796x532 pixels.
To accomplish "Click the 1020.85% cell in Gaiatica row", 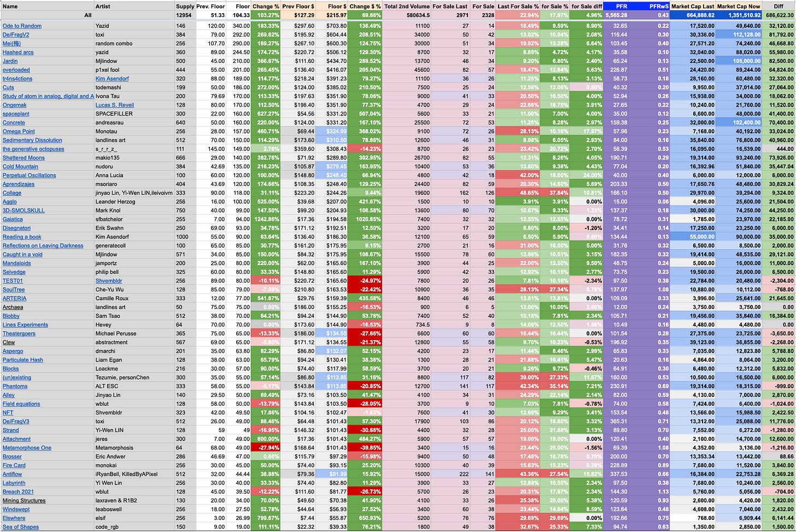I will coord(365,219).
